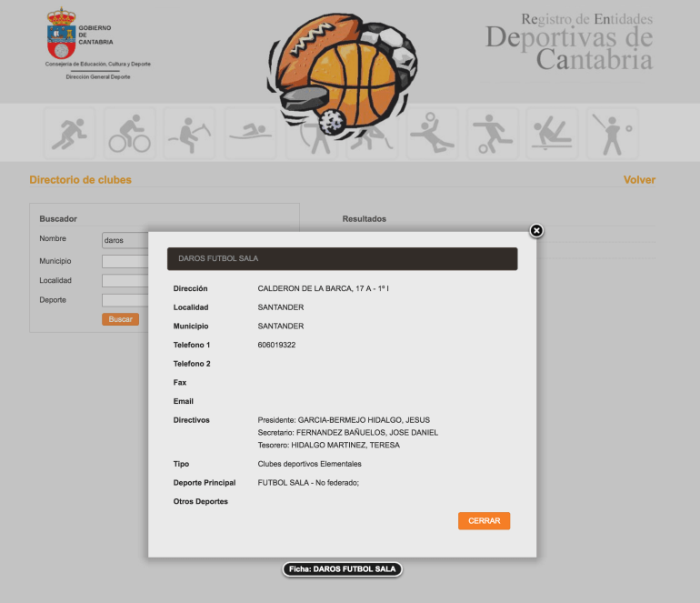Click the swimming sport icon
Screen dimensions: 700x603
click(250, 134)
